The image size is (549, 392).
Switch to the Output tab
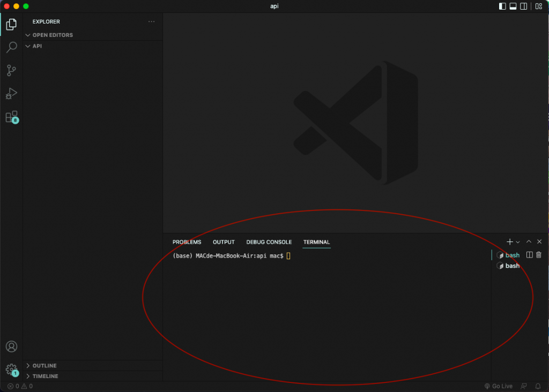pos(224,242)
